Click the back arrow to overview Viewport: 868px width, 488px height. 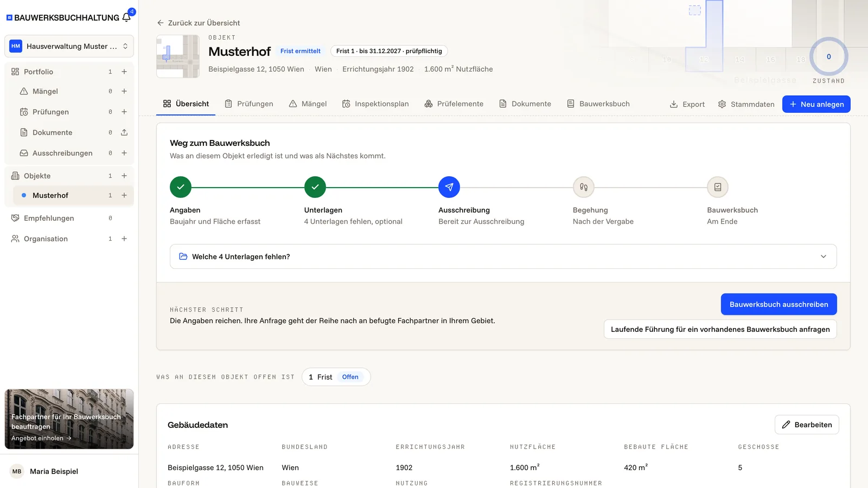160,23
